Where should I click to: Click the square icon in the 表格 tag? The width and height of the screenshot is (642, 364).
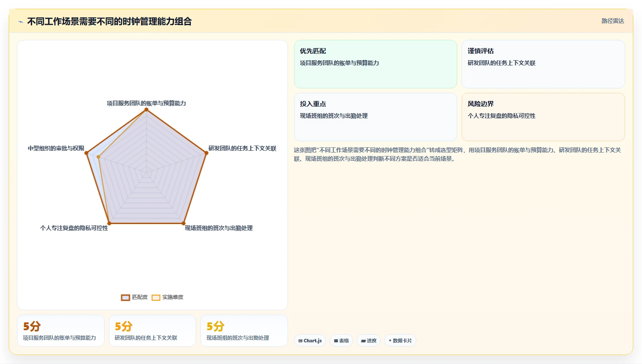(336, 341)
